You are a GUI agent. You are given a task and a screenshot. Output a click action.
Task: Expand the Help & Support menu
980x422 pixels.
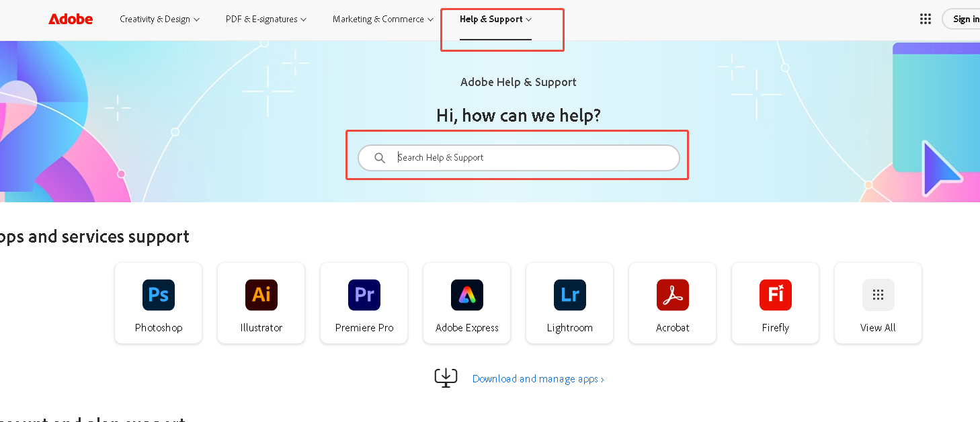point(496,19)
